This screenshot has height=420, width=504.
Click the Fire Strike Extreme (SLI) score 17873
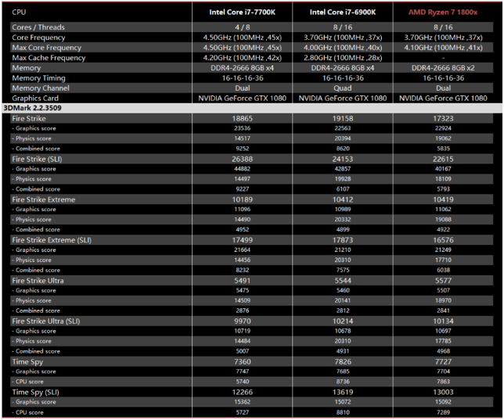pyautogui.click(x=343, y=240)
